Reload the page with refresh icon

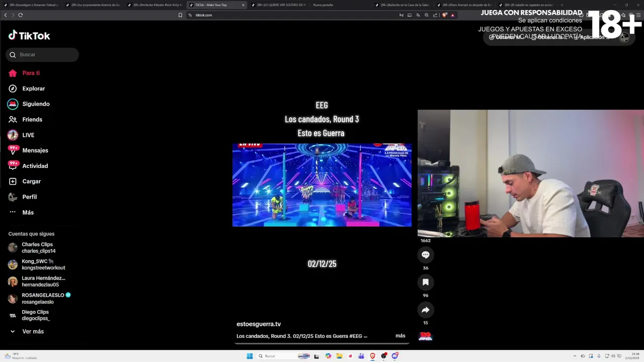(21, 15)
